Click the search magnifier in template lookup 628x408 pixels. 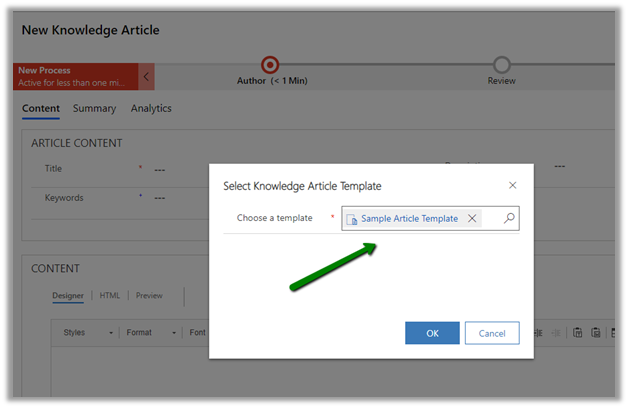[x=508, y=218]
